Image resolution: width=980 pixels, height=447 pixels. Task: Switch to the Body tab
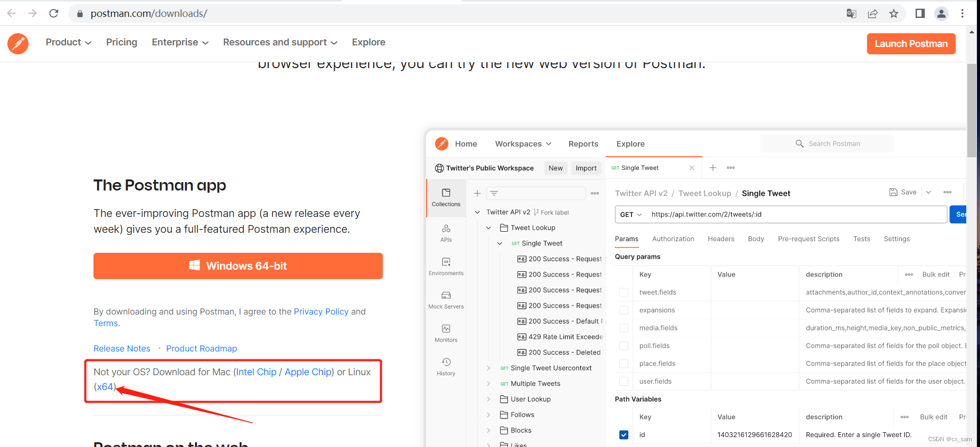tap(756, 239)
